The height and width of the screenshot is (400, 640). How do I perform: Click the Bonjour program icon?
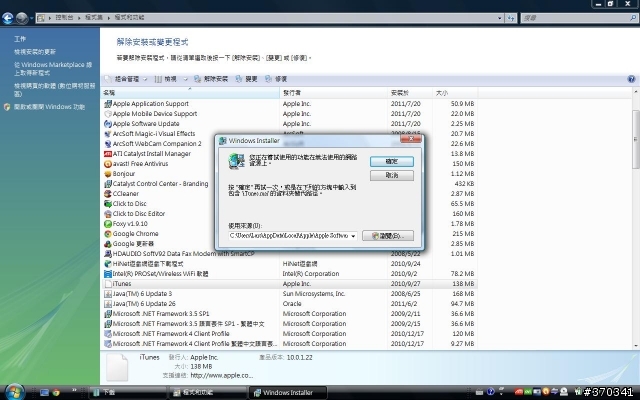point(108,174)
